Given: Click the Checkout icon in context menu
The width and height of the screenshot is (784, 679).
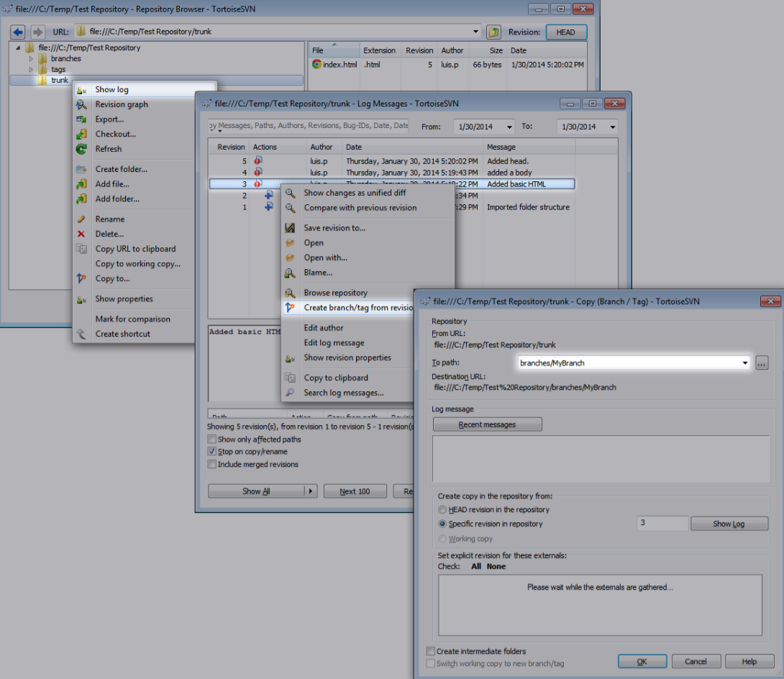Looking at the screenshot, I should (x=81, y=134).
